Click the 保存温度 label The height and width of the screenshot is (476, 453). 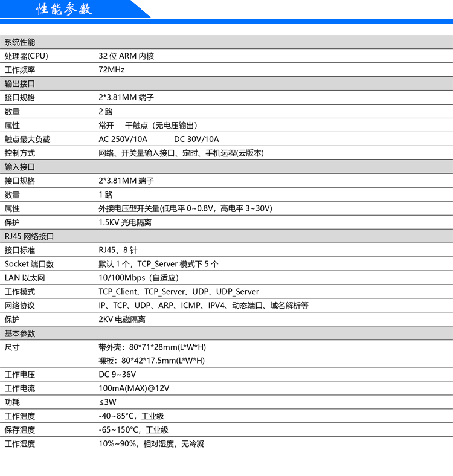(20, 430)
